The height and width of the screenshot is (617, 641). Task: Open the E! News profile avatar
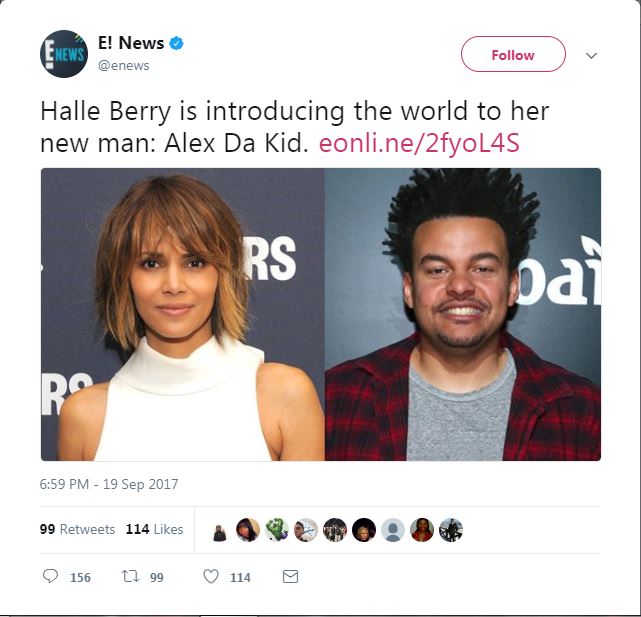coord(64,54)
